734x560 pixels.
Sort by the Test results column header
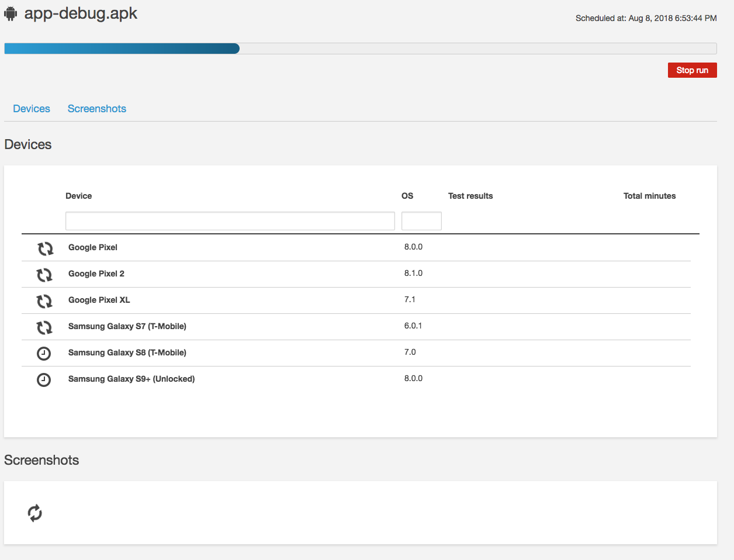point(470,196)
